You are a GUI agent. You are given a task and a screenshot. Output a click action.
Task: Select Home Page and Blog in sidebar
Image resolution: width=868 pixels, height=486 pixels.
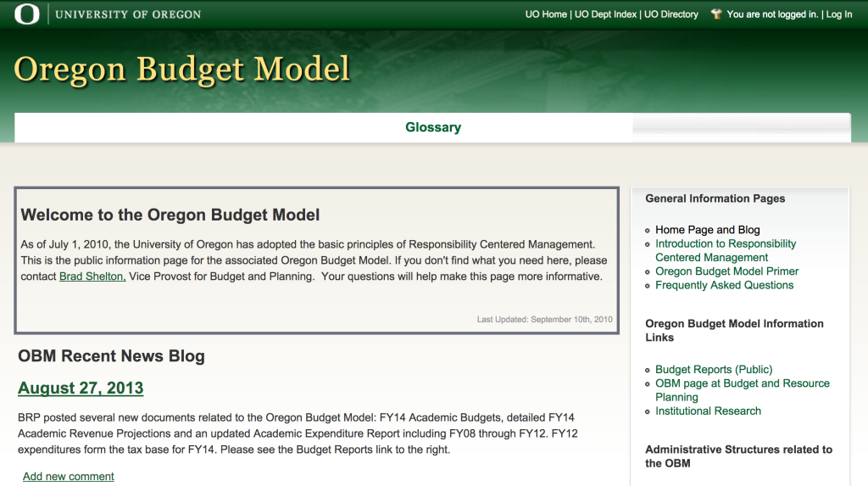[708, 229]
